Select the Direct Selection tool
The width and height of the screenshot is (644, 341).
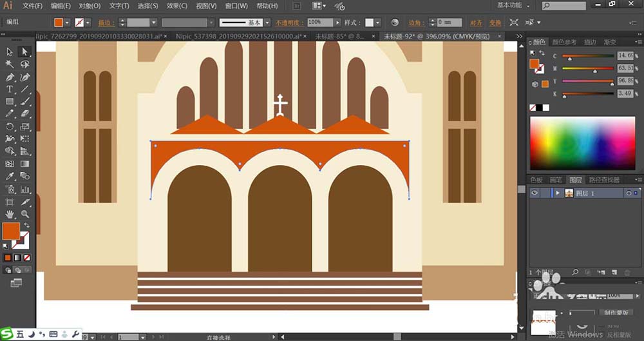click(x=24, y=52)
